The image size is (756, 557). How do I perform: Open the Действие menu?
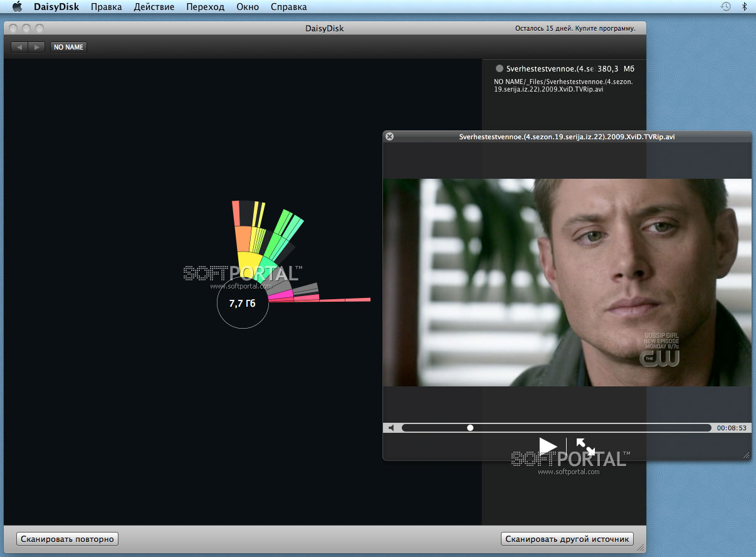154,7
